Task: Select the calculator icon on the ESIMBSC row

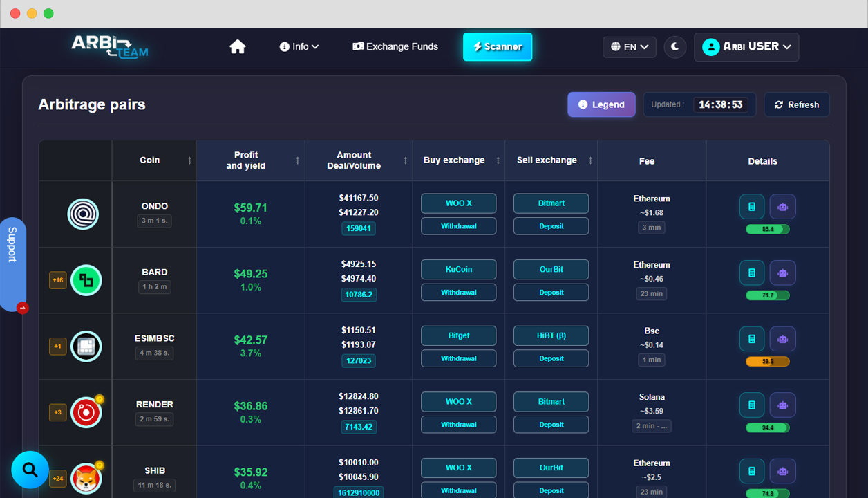Action: coord(752,339)
